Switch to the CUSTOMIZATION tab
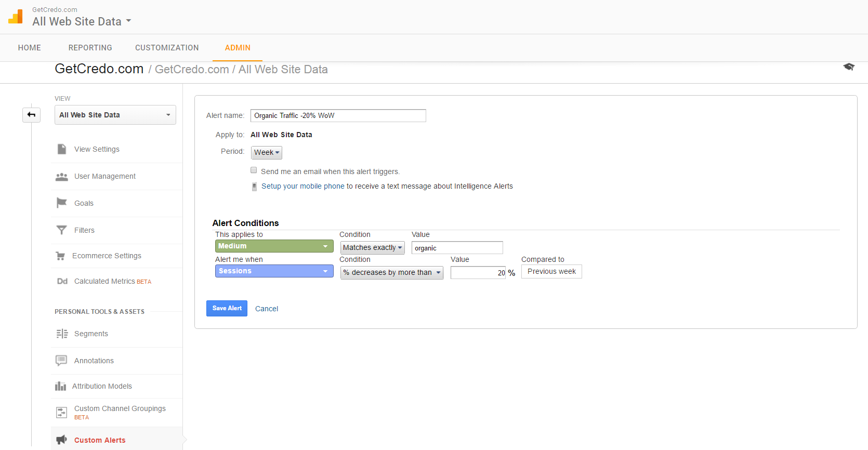The height and width of the screenshot is (450, 868). point(167,48)
